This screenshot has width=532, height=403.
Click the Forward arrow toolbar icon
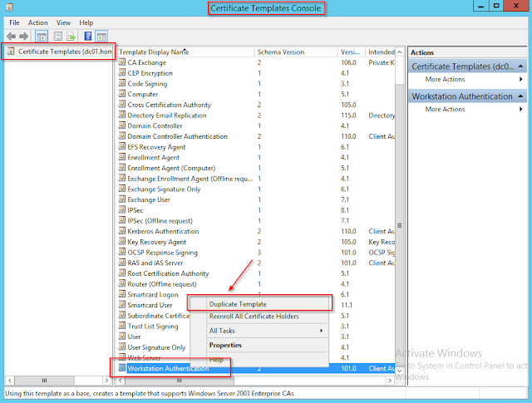pos(24,37)
